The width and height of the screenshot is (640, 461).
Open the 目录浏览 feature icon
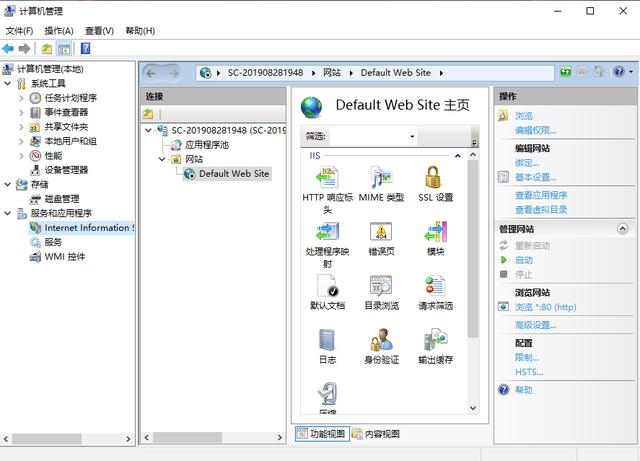(381, 285)
